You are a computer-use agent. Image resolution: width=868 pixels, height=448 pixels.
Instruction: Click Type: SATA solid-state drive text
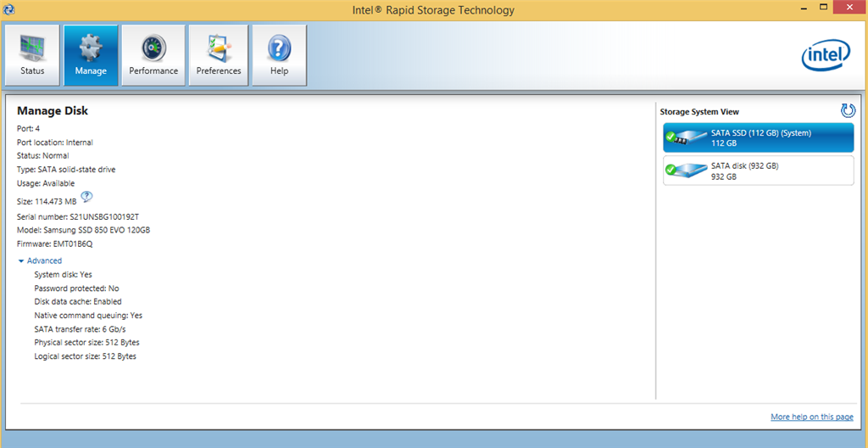point(66,169)
